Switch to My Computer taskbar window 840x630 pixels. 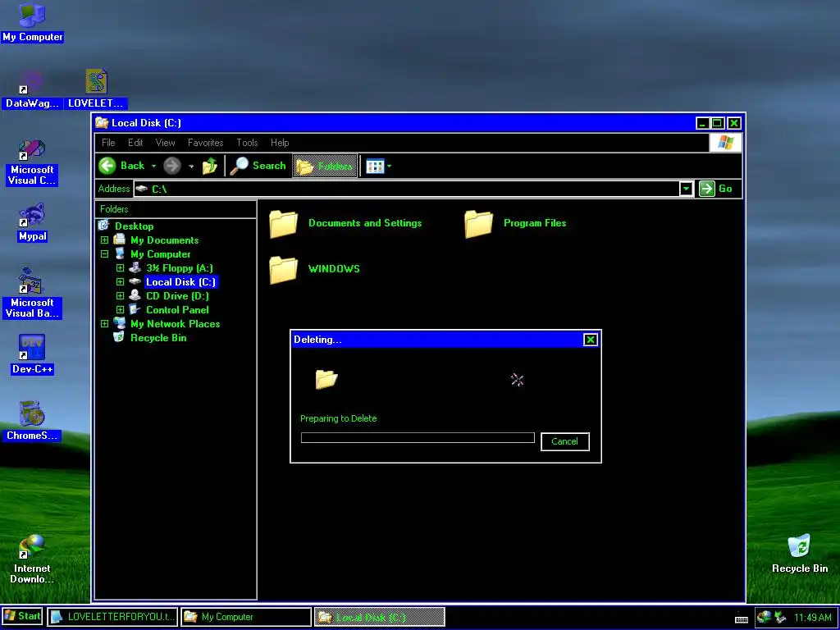tap(246, 617)
